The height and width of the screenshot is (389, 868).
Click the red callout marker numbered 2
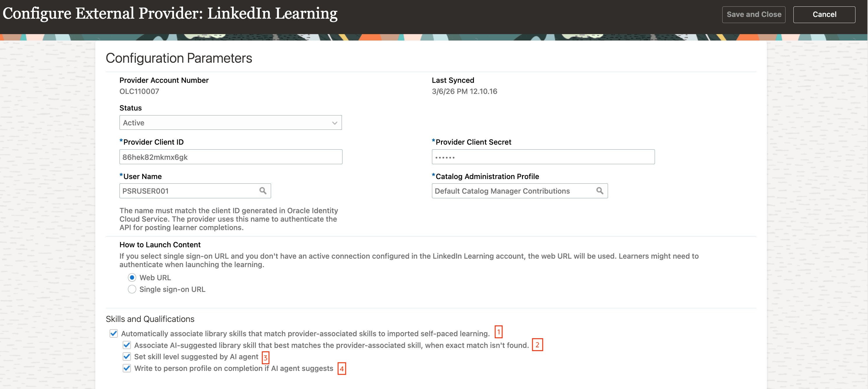(537, 345)
